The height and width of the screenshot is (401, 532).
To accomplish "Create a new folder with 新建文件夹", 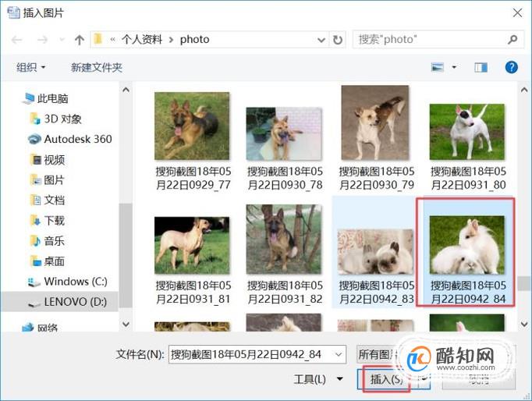I will pos(97,67).
